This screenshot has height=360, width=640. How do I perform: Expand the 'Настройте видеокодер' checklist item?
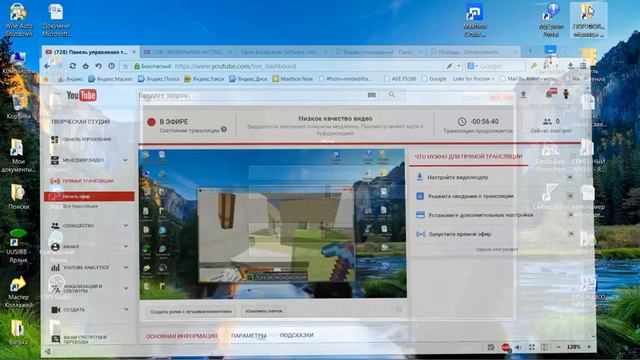pos(570,177)
